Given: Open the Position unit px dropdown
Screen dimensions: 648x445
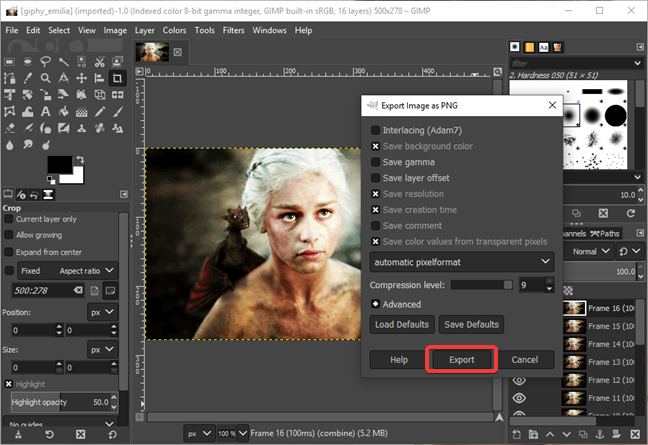Looking at the screenshot, I should coord(102,312).
